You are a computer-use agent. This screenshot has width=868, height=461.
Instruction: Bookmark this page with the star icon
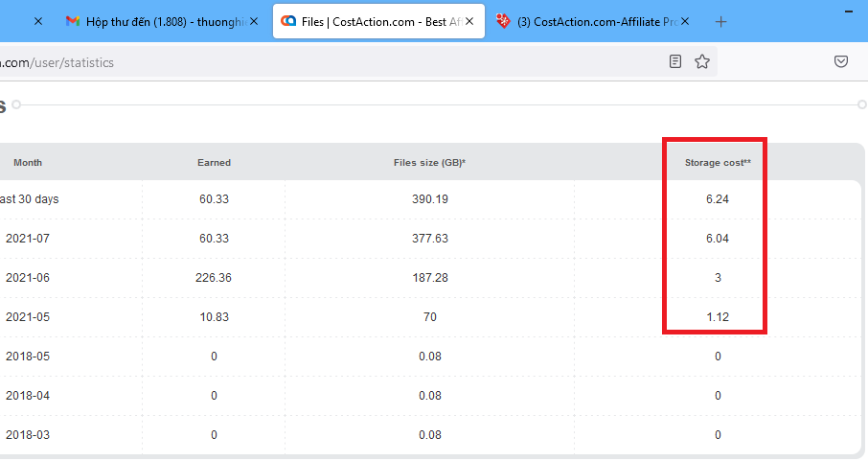pos(702,61)
